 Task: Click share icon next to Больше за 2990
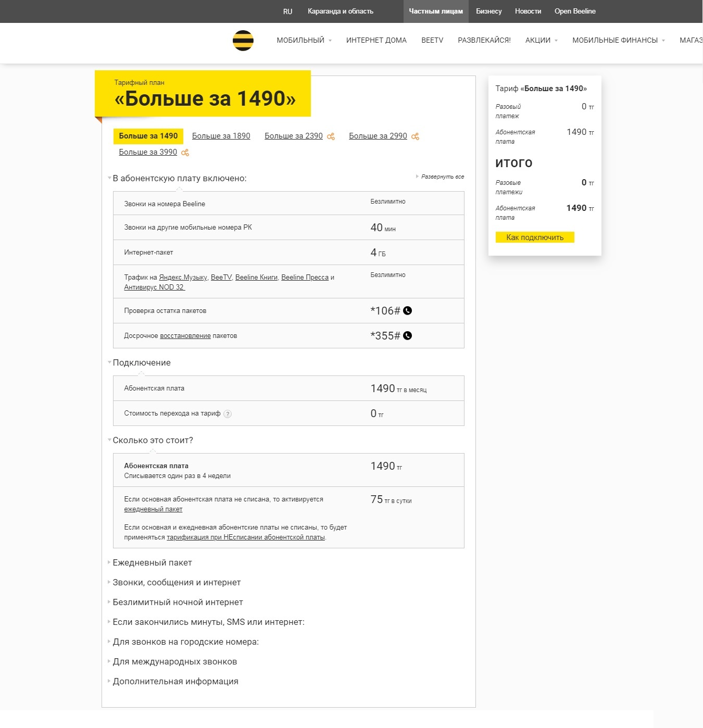pos(415,136)
